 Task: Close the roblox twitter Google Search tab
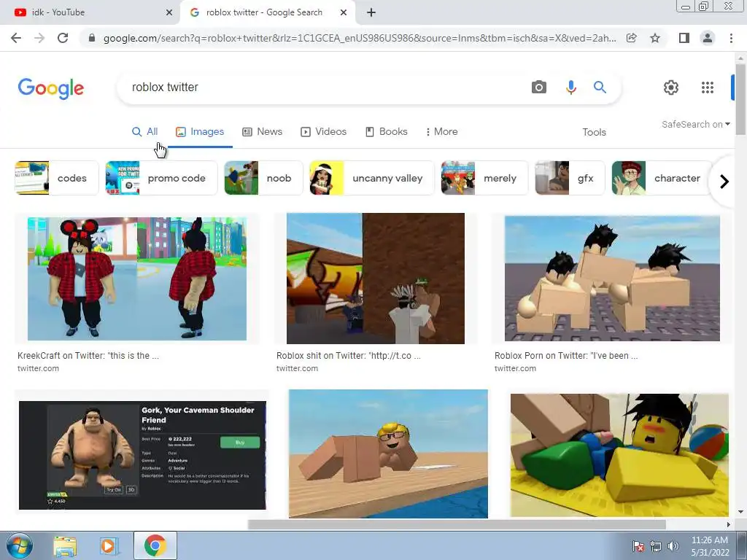click(x=344, y=12)
